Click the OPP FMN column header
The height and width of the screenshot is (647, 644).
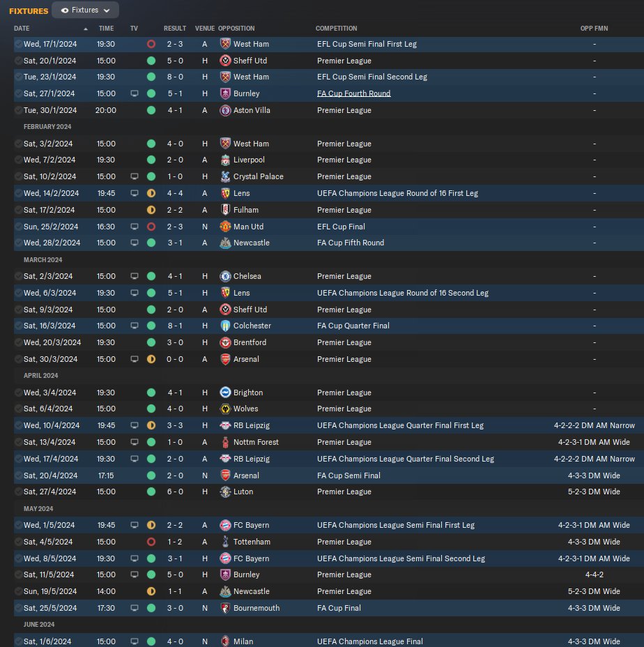coord(594,29)
